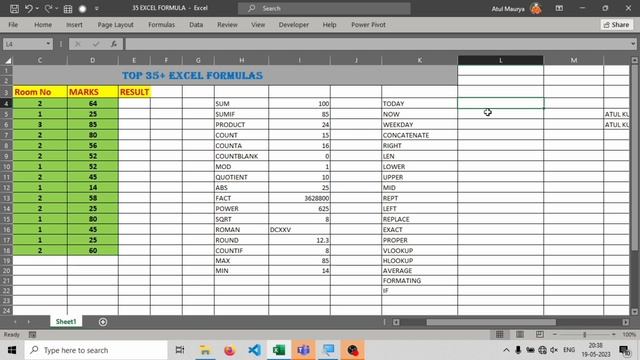Screen dimensions: 640x360
Task: Click the table grid icon in the quick access toolbar
Action: tap(68, 9)
